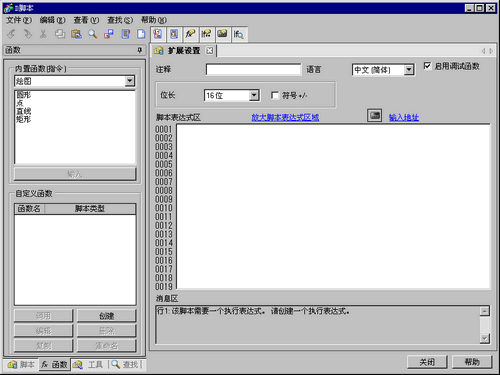
Task: Open the 绘图 built-in function dropdown
Action: 130,81
